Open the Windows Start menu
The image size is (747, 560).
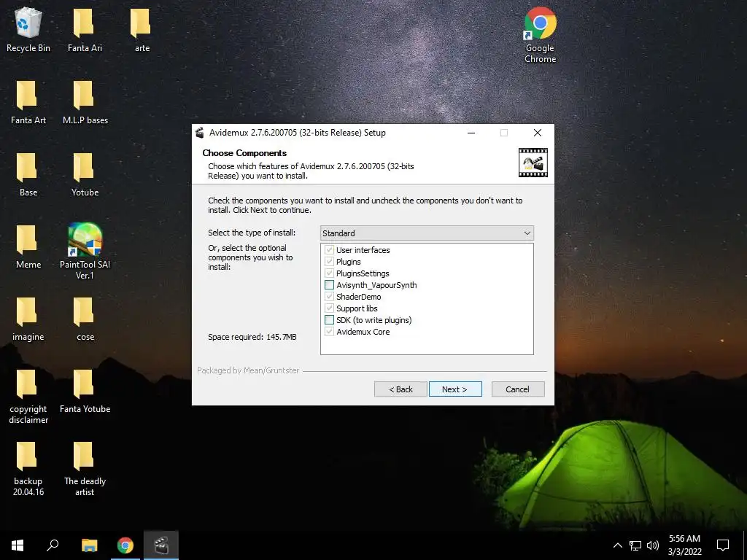click(18, 545)
